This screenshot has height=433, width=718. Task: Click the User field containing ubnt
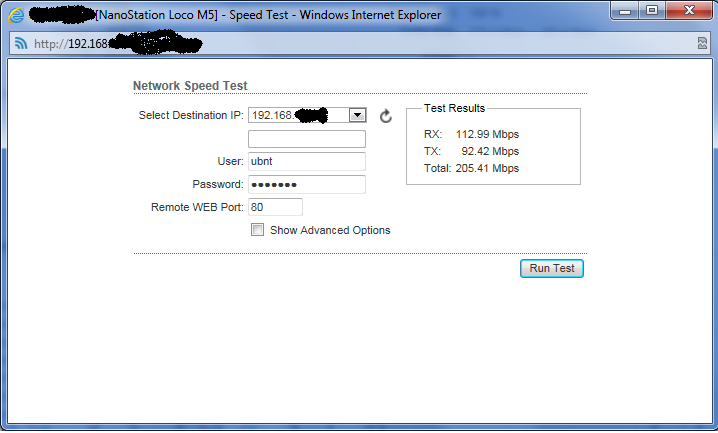click(307, 162)
